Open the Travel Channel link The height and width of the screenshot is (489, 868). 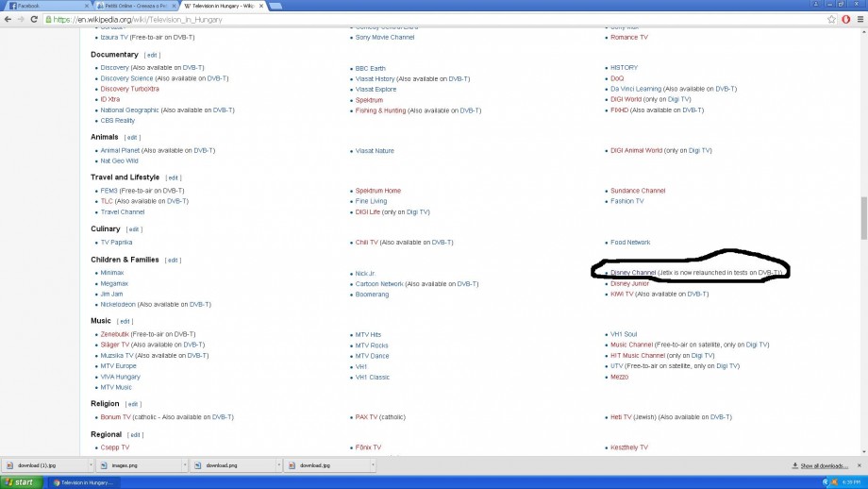pos(123,212)
